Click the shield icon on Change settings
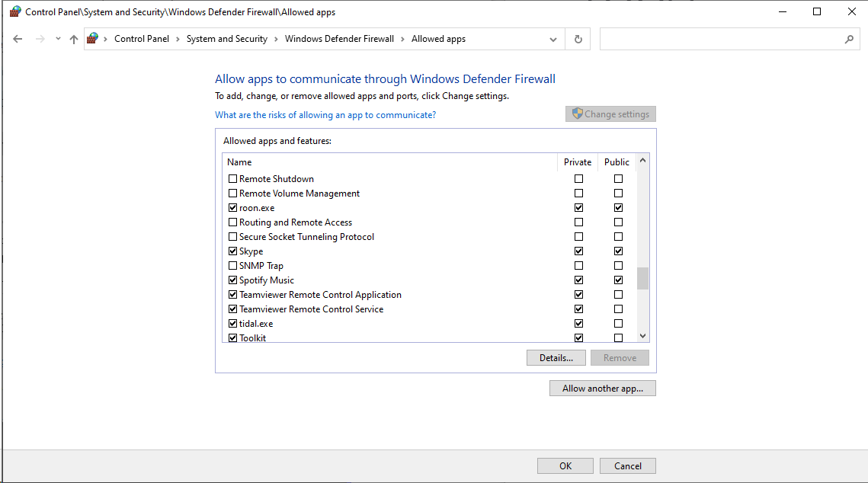 (577, 114)
